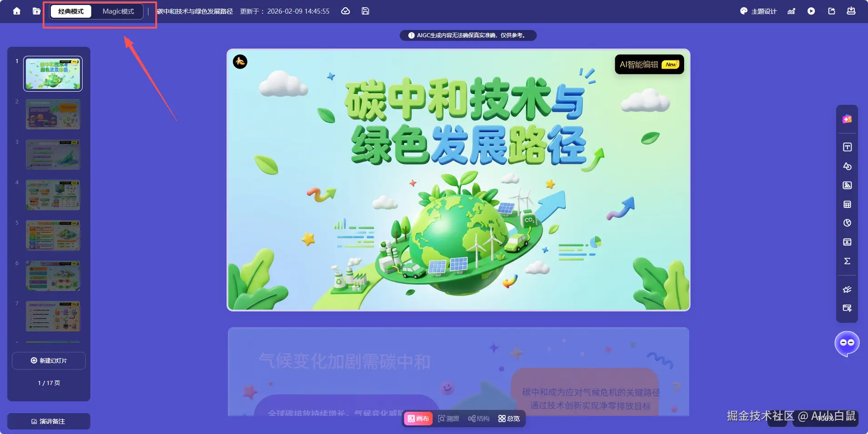Click text 通过技术创新实现净零排放目标
The image size is (868, 434).
[590, 405]
